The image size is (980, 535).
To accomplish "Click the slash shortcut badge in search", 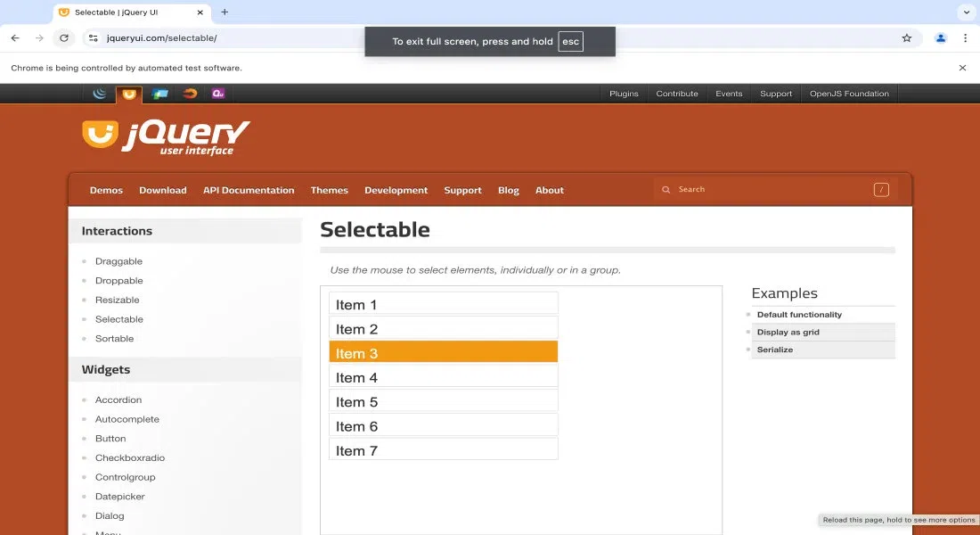I will [x=881, y=190].
